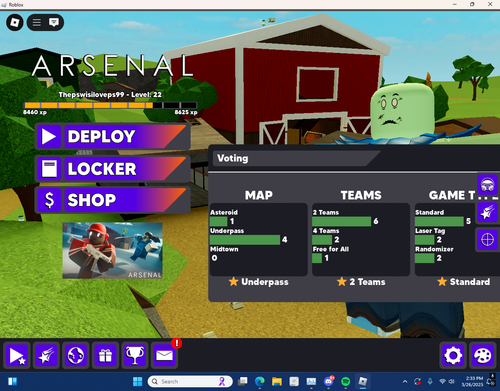The width and height of the screenshot is (500, 391).
Task: Click the XP level progress bar
Action: (x=110, y=105)
